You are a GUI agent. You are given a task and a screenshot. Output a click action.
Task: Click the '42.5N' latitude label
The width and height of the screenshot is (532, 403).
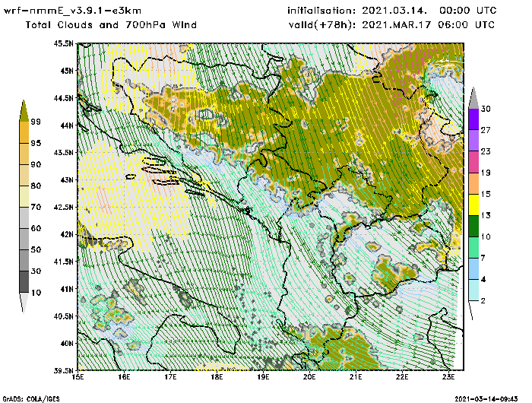63,207
